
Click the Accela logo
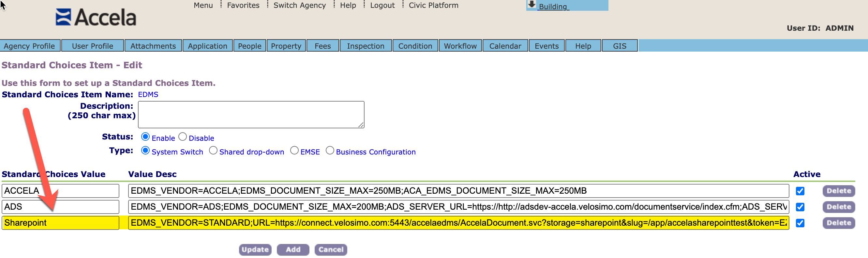tap(96, 17)
